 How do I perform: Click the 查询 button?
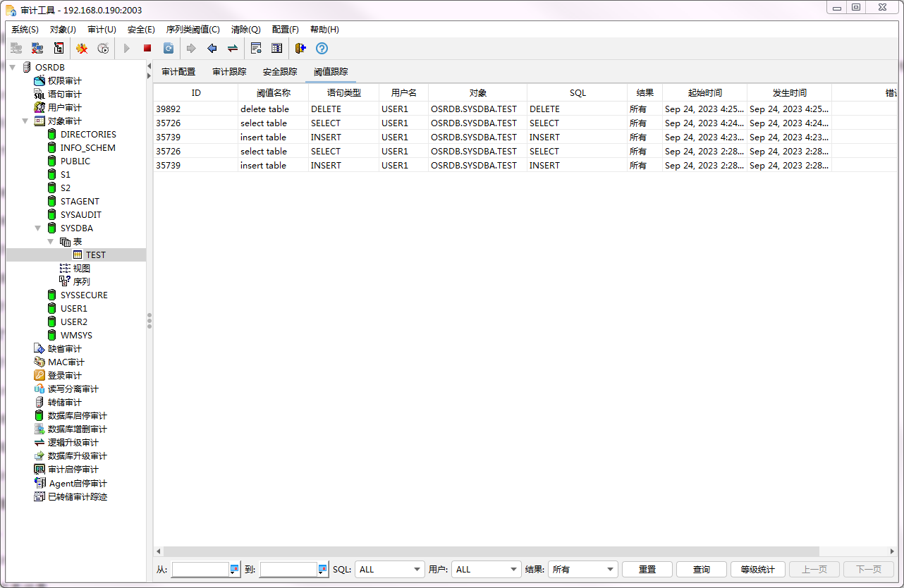[701, 570]
